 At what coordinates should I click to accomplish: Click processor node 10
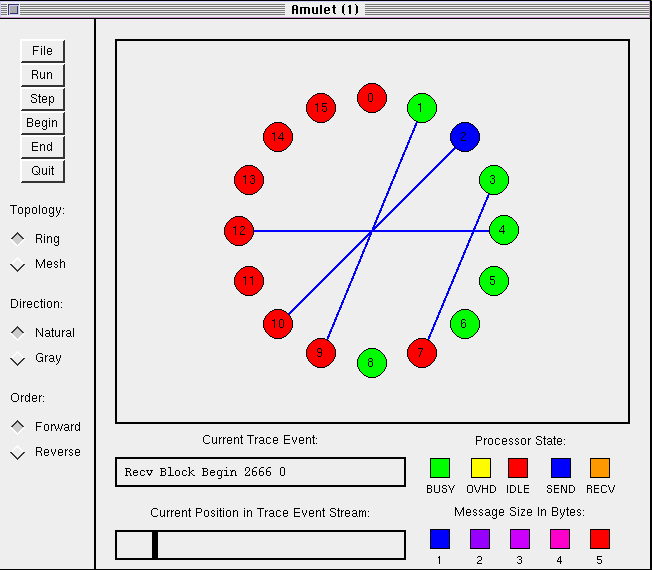click(x=278, y=324)
